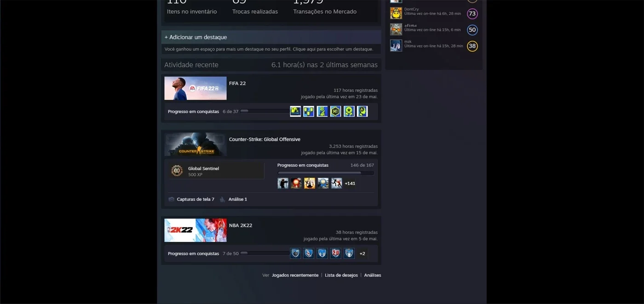Image resolution: width=644 pixels, height=304 pixels.
Task: Open FIFA 22 head profile achievement icon
Action: point(362,111)
